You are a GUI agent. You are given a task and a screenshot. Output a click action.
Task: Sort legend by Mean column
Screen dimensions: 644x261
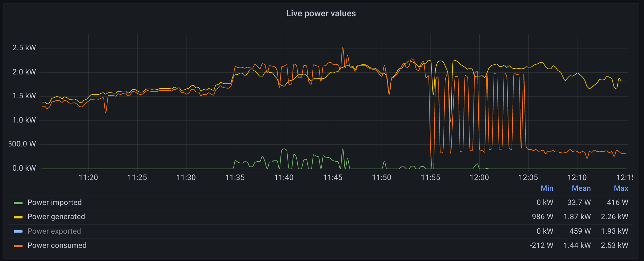coord(581,188)
